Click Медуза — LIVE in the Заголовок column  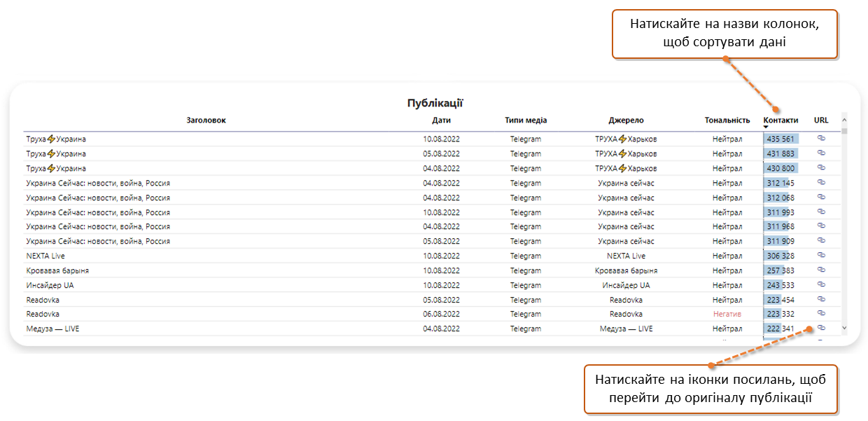52,329
